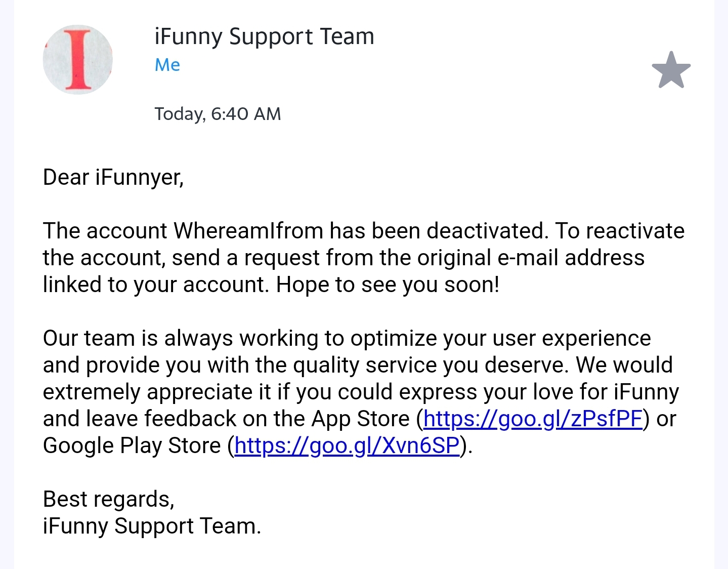This screenshot has height=569, width=728.
Task: Tap the word 'deactivated' in the message
Action: (x=487, y=231)
